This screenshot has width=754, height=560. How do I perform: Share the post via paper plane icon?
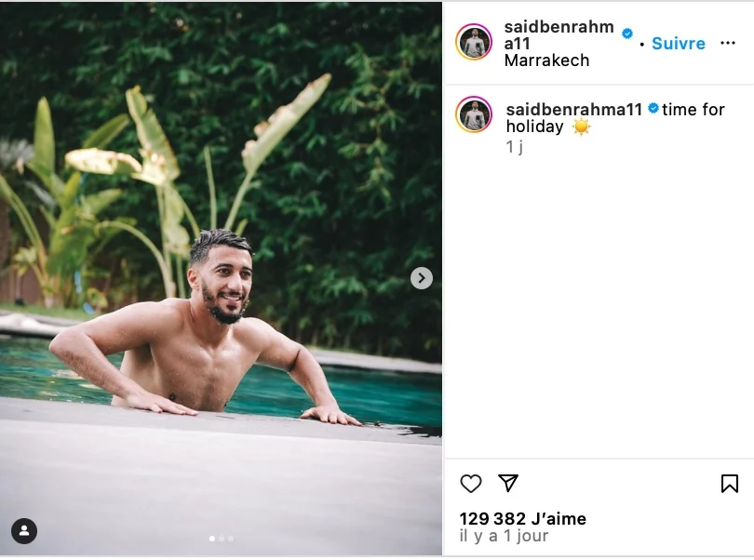click(508, 483)
